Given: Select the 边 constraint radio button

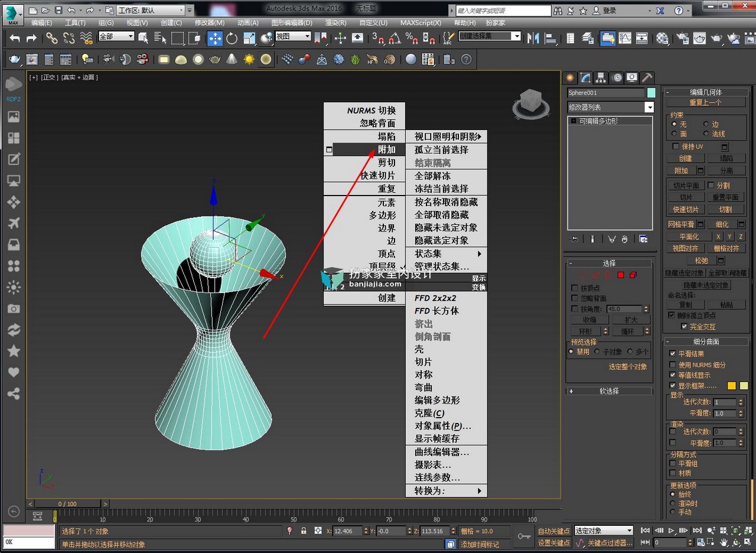Looking at the screenshot, I should point(706,125).
